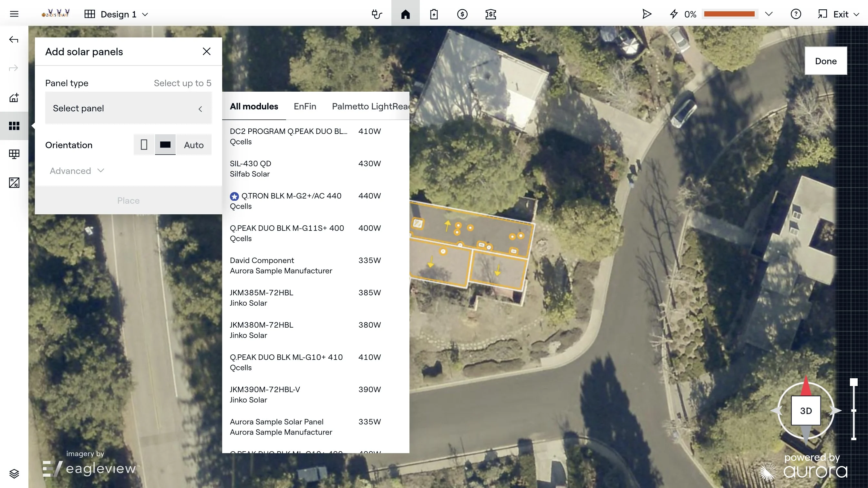This screenshot has height=488, width=868.
Task: Click the Done button
Action: pyautogui.click(x=826, y=61)
